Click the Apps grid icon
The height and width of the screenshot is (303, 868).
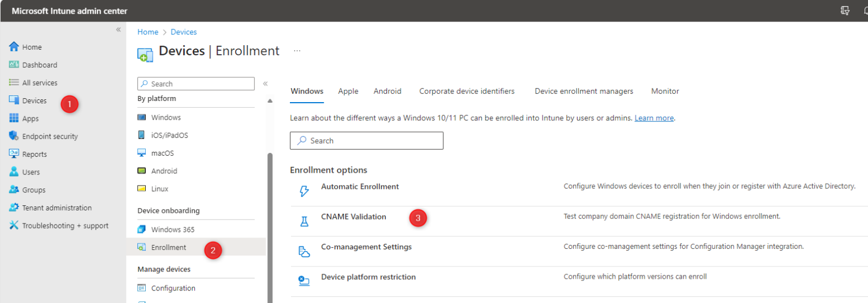point(14,118)
